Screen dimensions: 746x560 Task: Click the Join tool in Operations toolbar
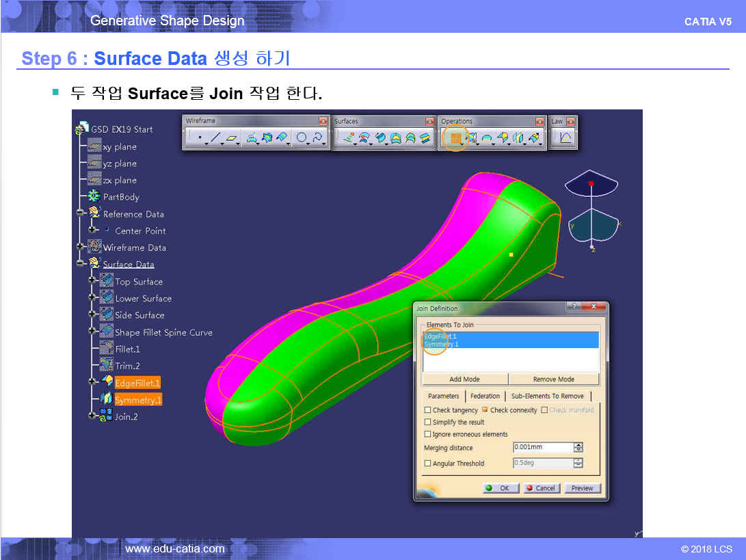point(455,138)
